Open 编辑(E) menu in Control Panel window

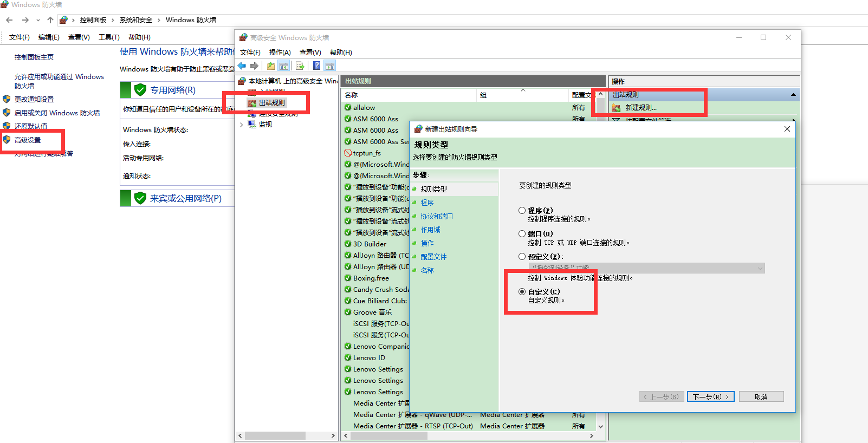(x=49, y=37)
